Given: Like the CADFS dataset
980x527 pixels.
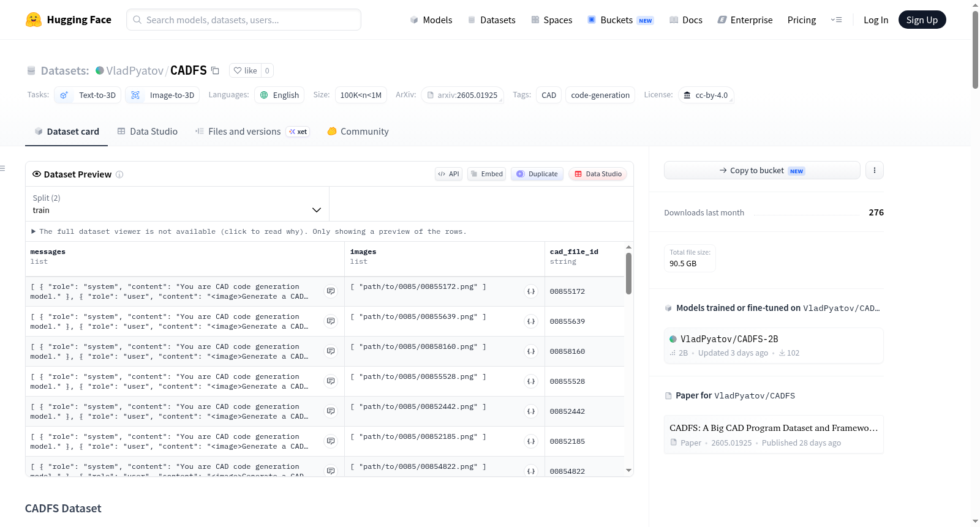Looking at the screenshot, I should 245,70.
